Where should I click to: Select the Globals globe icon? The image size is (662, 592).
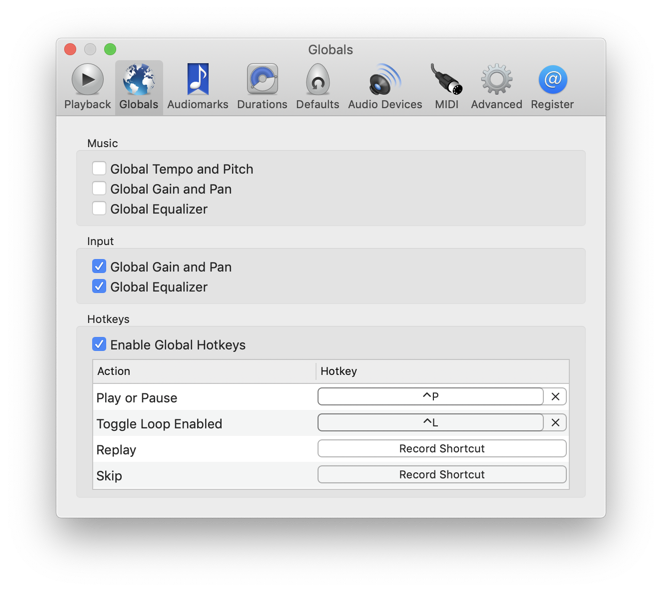pos(138,86)
